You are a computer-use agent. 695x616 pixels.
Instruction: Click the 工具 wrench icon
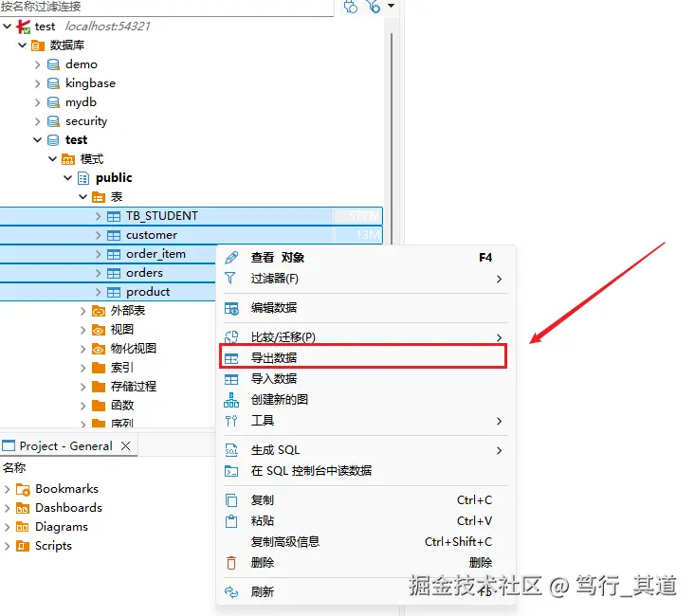coord(231,421)
